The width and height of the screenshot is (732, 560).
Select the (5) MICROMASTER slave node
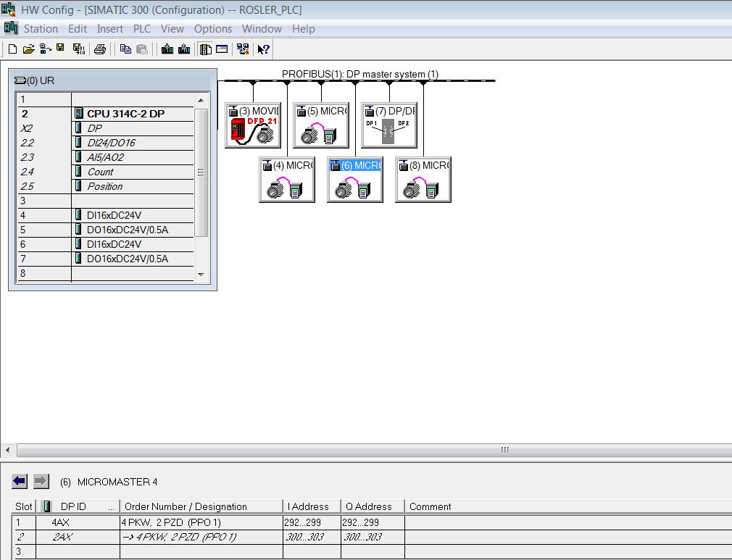pos(321,125)
